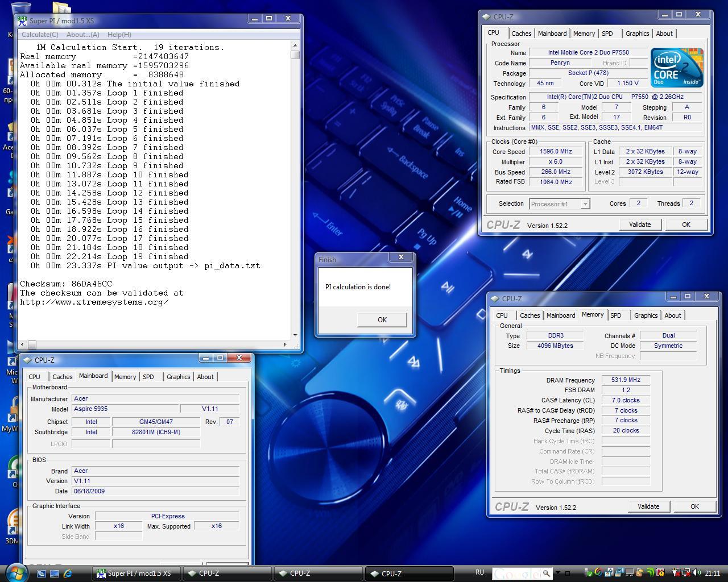Screen dimensions: 728x582
Task: Switch to CPU tab in CPU-Z timings window
Action: (x=502, y=315)
